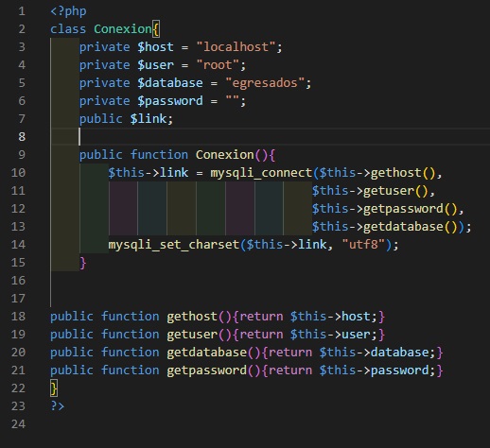The width and height of the screenshot is (490, 448).
Task: Click "getdatabase" function definition on line 20
Action: 206,353
